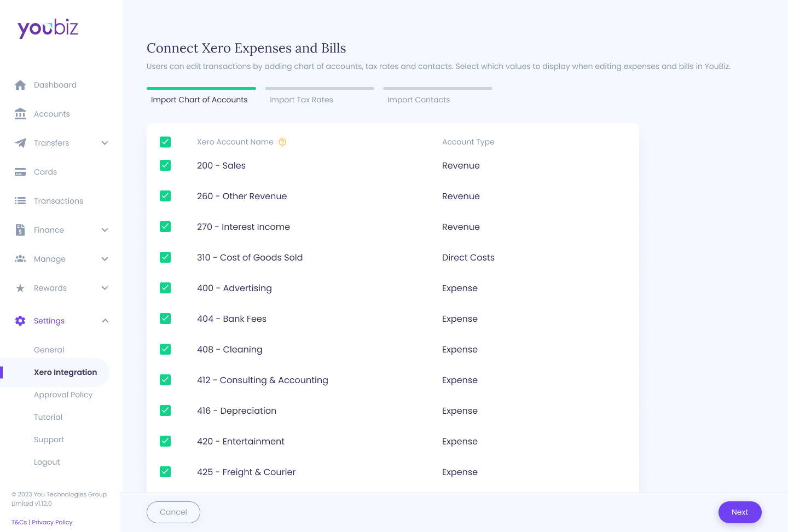The image size is (788, 532).
Task: Open the Dashboard via its home icon
Action: (20, 85)
